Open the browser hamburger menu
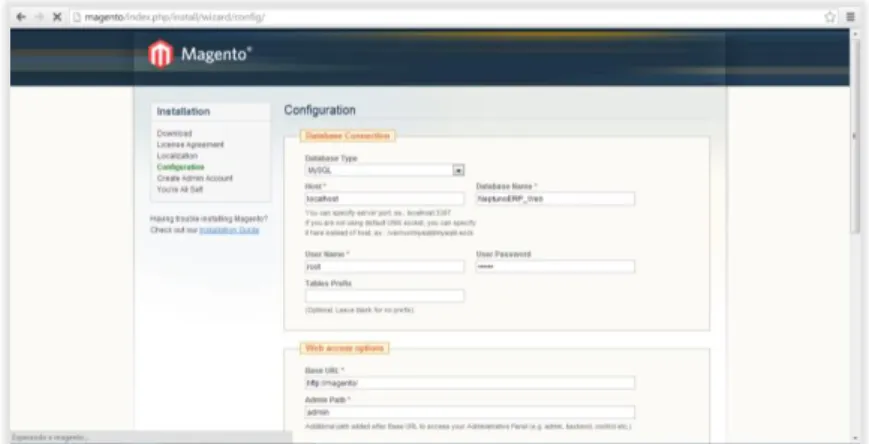 point(850,17)
